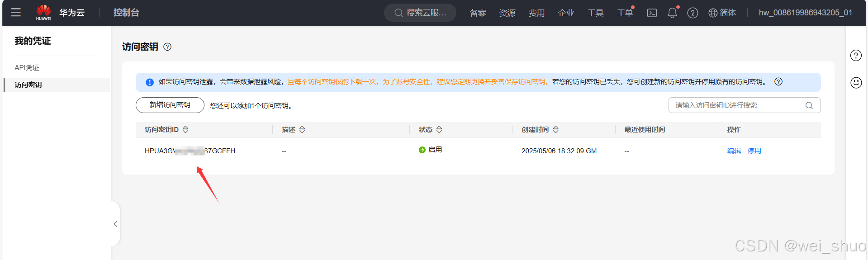Click help icon at end of notice banner
Image resolution: width=868 pixels, height=260 pixels.
pyautogui.click(x=778, y=82)
